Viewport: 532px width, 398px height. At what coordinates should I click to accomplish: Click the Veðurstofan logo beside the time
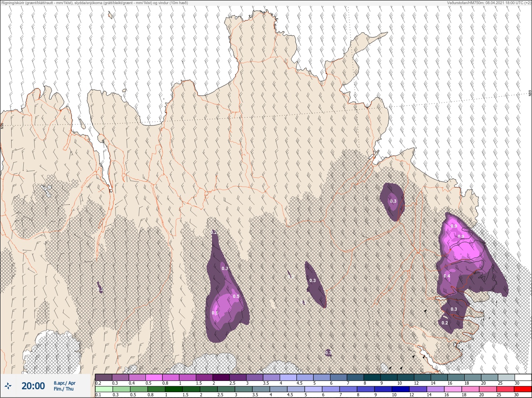coord(8,386)
